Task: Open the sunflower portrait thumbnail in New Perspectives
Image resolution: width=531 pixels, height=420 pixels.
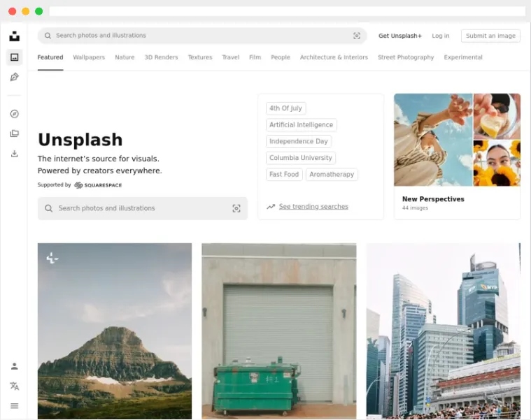Action: click(497, 164)
